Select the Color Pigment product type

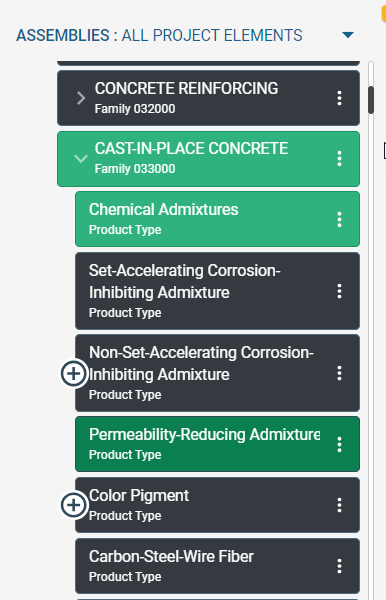[217, 505]
